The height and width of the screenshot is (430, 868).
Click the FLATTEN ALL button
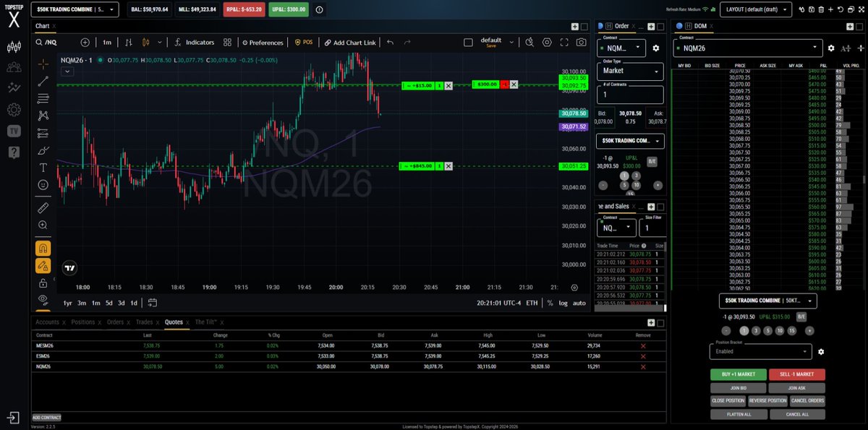(x=738, y=415)
